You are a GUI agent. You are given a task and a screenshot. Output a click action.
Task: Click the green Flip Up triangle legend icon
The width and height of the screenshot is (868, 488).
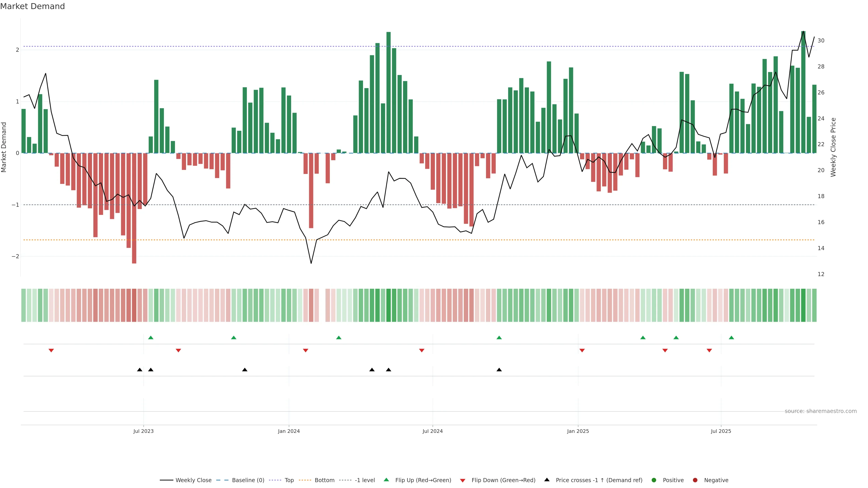click(387, 480)
